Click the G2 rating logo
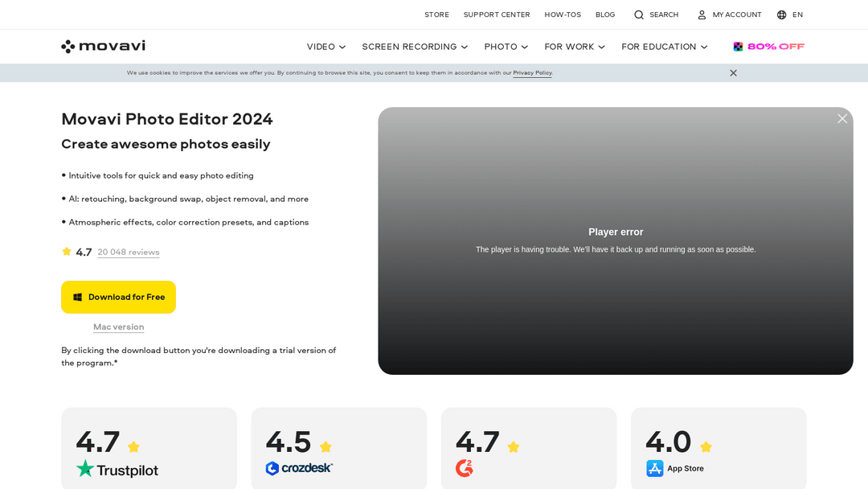This screenshot has height=489, width=868. [x=465, y=468]
